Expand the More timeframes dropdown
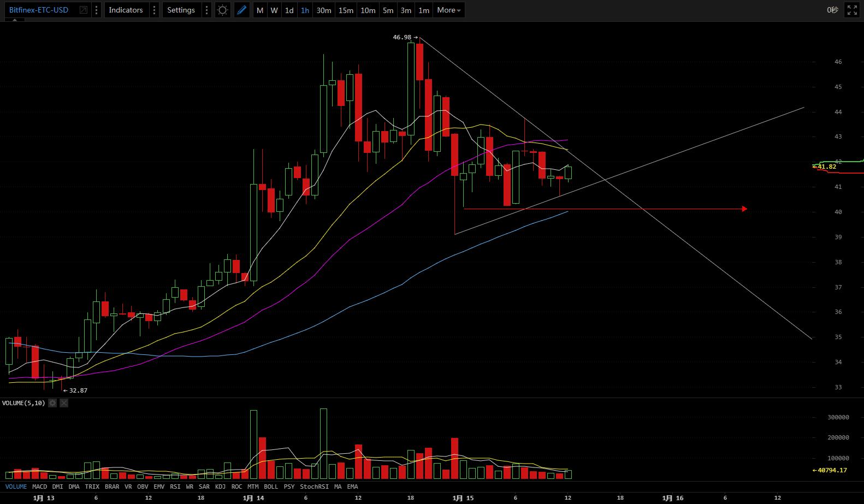This screenshot has width=864, height=504. tap(449, 10)
